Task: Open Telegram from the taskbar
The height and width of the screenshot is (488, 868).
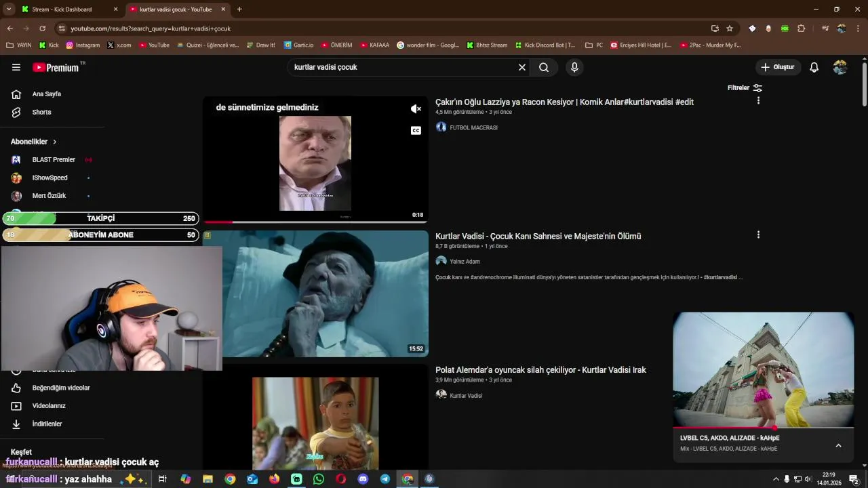Action: point(385,479)
